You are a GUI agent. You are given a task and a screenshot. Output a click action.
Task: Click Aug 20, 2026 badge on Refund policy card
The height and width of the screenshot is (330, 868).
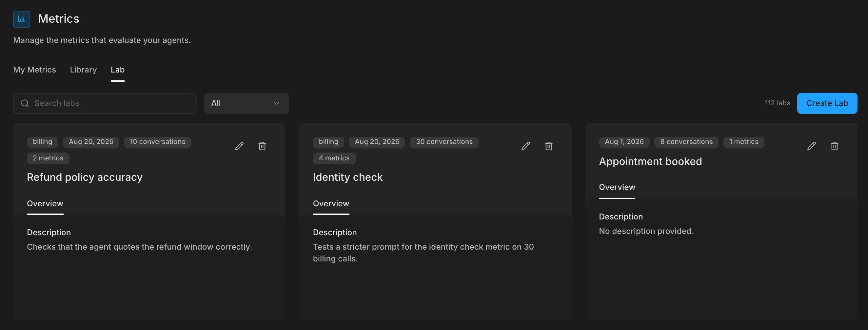point(91,142)
